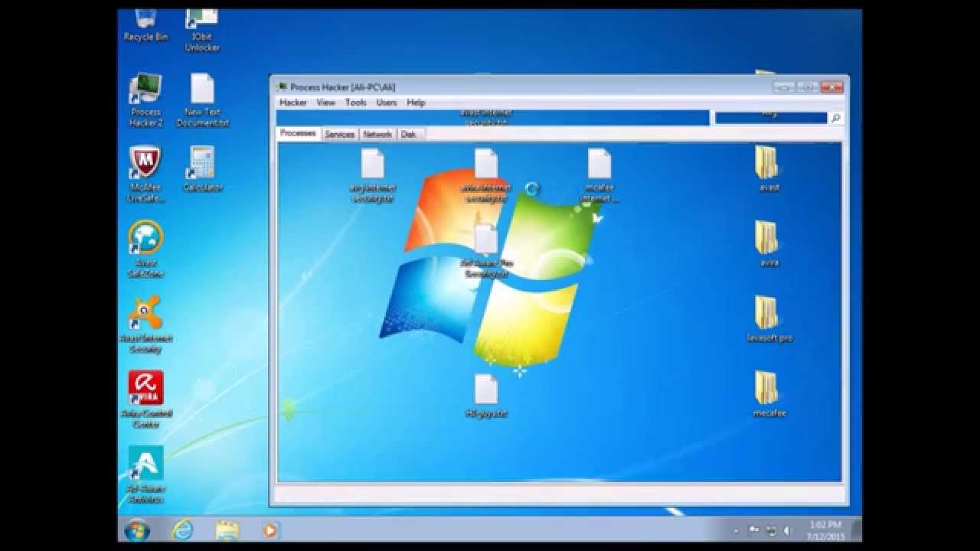
Task: Switch to the Processes tab
Action: click(x=298, y=133)
